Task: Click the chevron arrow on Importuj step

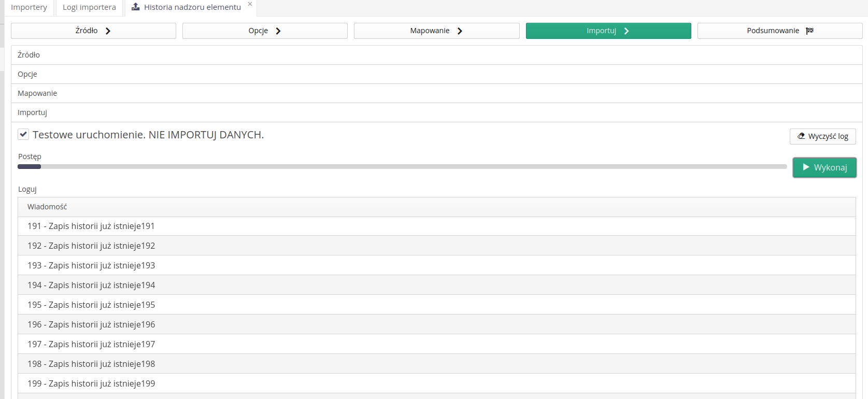Action: coord(626,31)
